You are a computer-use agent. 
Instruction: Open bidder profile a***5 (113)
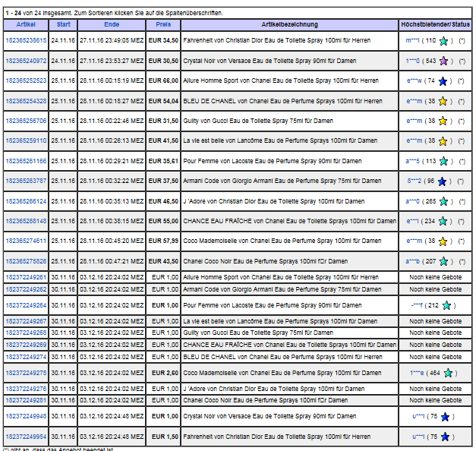412,161
